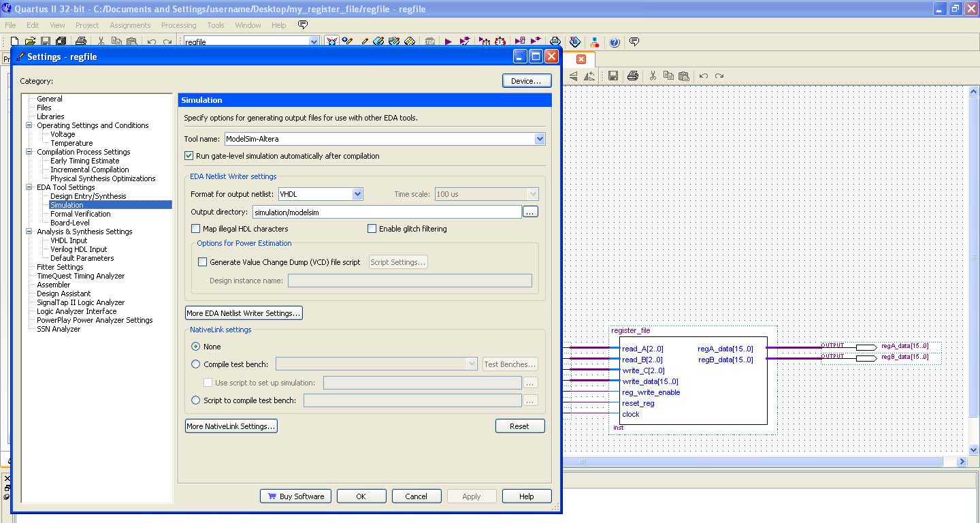Click More EDA Netlist Writer Settings button
Viewport: 980px width, 523px height.
(x=244, y=313)
